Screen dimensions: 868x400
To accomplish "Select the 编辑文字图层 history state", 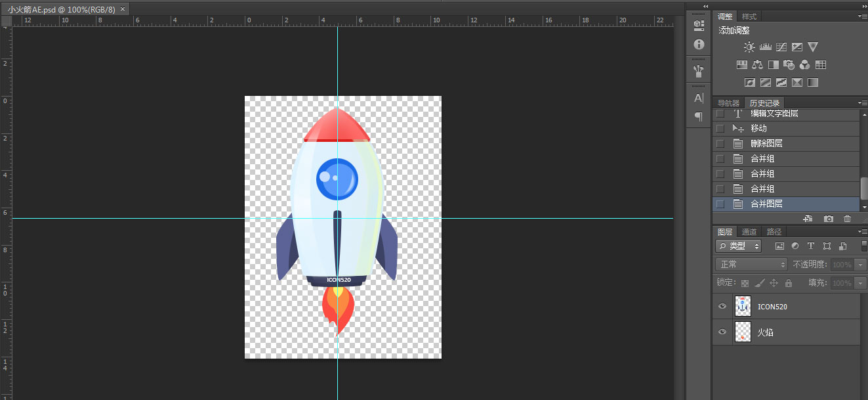I will pos(774,114).
